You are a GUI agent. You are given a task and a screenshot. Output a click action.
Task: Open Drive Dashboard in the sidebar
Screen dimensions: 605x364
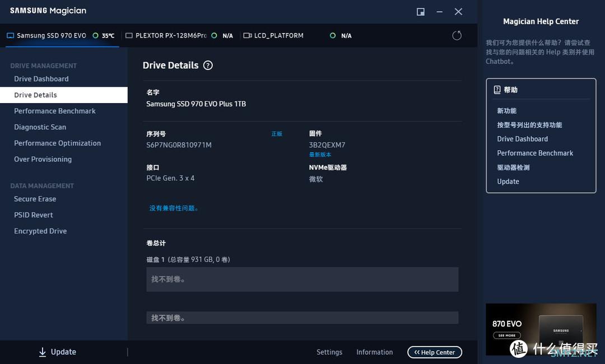pos(41,78)
